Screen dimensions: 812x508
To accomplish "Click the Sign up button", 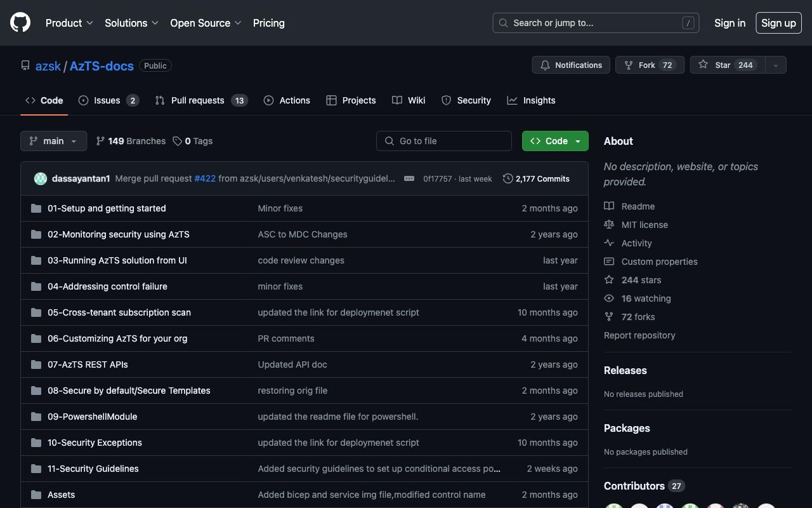I will [778, 23].
